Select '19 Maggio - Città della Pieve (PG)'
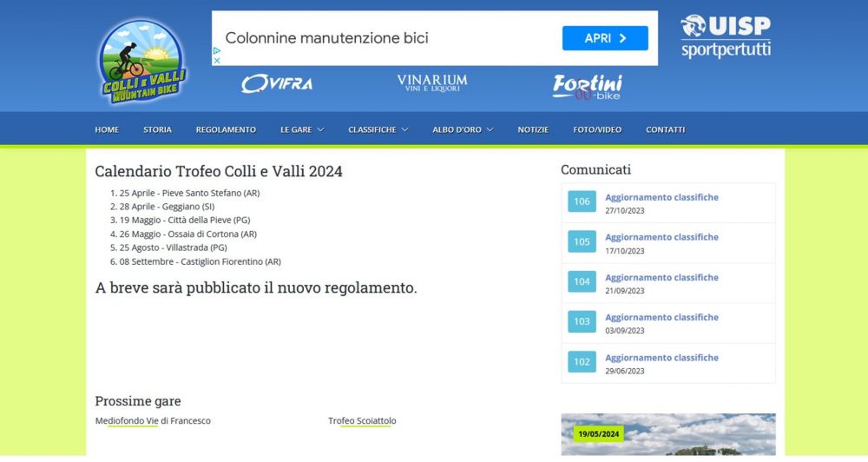This screenshot has height=462, width=868. coord(185,220)
